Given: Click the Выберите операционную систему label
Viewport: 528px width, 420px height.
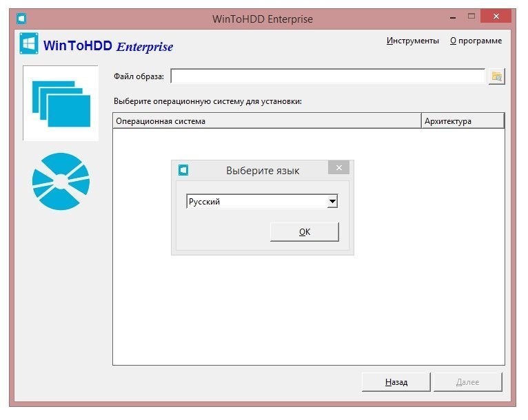Looking at the screenshot, I should [207, 101].
